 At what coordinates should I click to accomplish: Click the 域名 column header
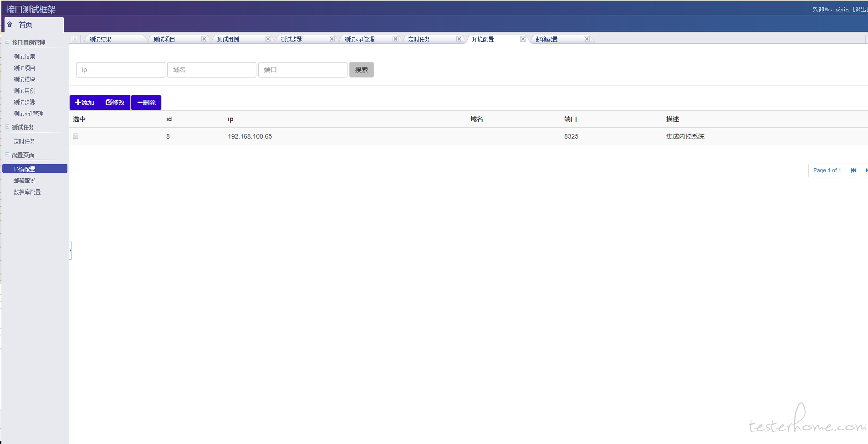coord(477,119)
